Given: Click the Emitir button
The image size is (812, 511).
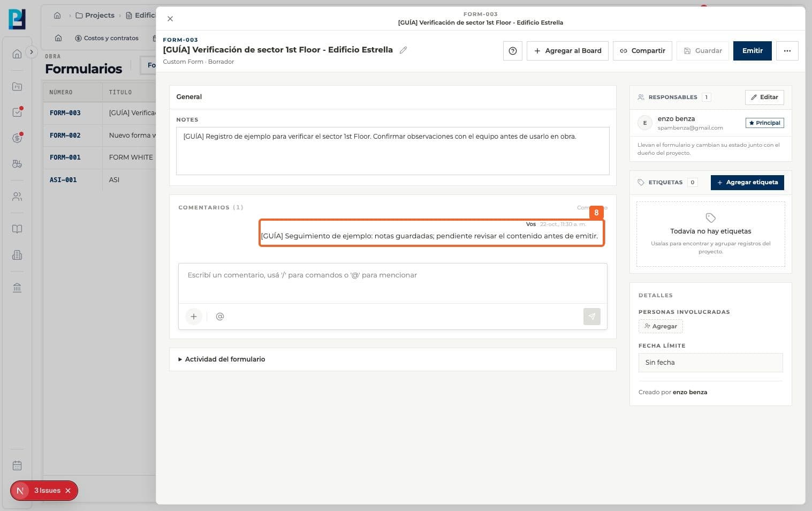Looking at the screenshot, I should click(752, 51).
